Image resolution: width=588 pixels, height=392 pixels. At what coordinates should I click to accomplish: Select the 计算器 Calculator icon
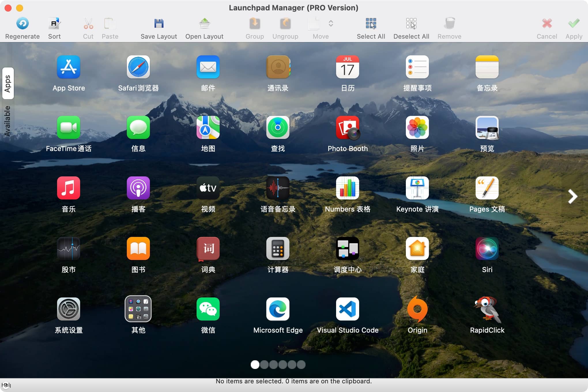278,248
